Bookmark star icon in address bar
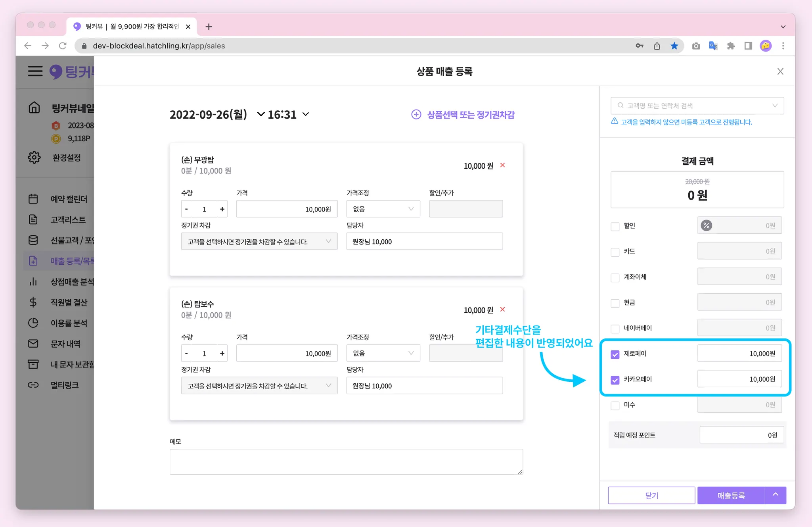Viewport: 812px width, 527px height. click(674, 46)
